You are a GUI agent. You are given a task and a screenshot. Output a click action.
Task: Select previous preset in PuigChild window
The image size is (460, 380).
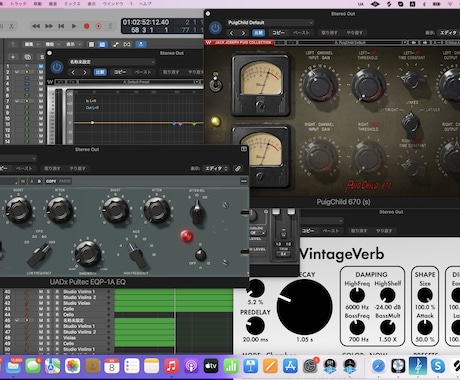coord(232,33)
